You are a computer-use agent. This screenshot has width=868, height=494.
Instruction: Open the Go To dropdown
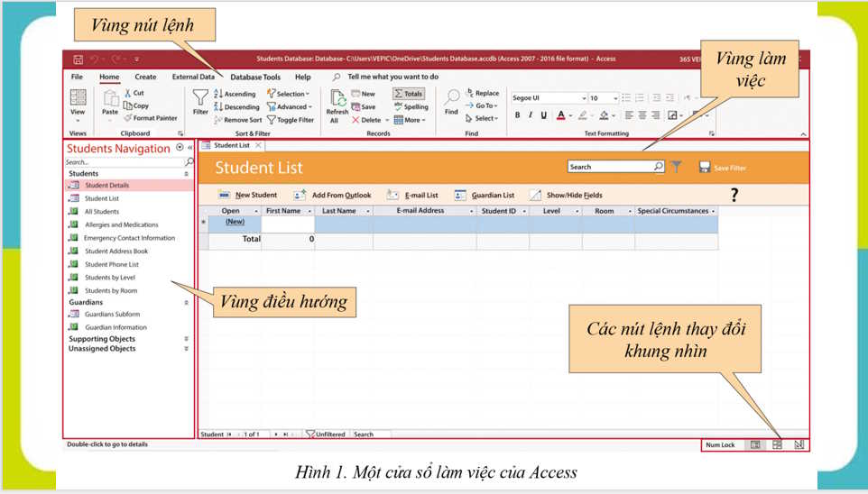coord(482,105)
